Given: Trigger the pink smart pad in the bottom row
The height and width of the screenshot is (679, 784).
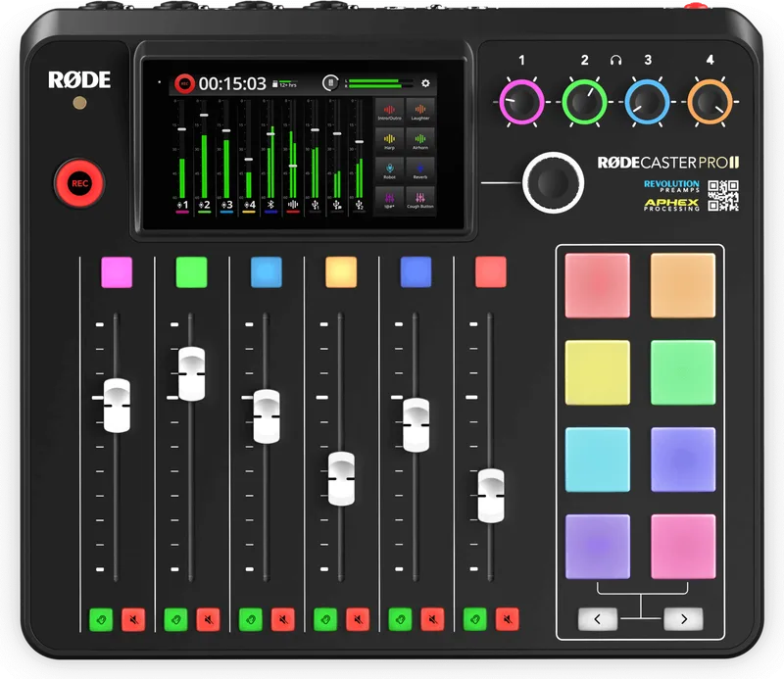Looking at the screenshot, I should click(x=683, y=547).
